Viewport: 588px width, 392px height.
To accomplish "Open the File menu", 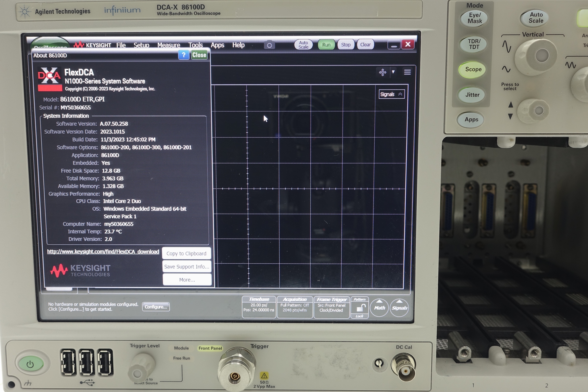I will click(x=121, y=45).
